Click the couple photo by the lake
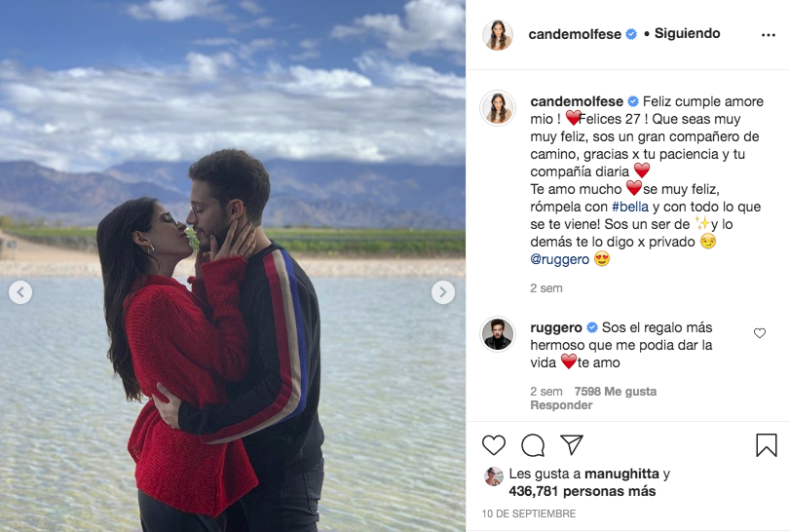This screenshot has width=790, height=532. coord(233,266)
